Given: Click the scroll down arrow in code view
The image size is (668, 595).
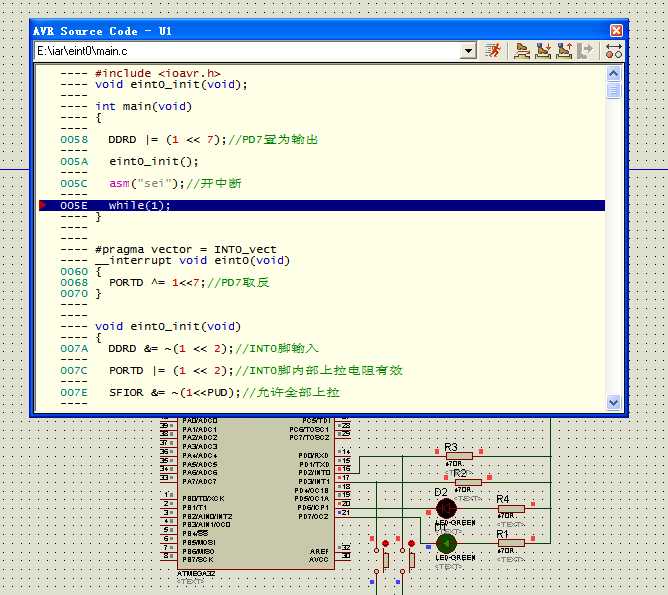Looking at the screenshot, I should pos(614,402).
